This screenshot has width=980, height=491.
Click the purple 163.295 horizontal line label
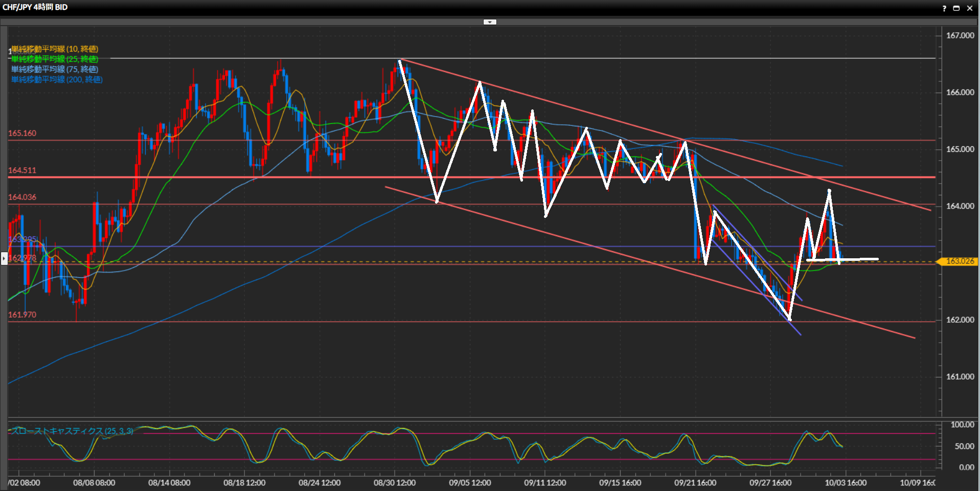pyautogui.click(x=22, y=239)
